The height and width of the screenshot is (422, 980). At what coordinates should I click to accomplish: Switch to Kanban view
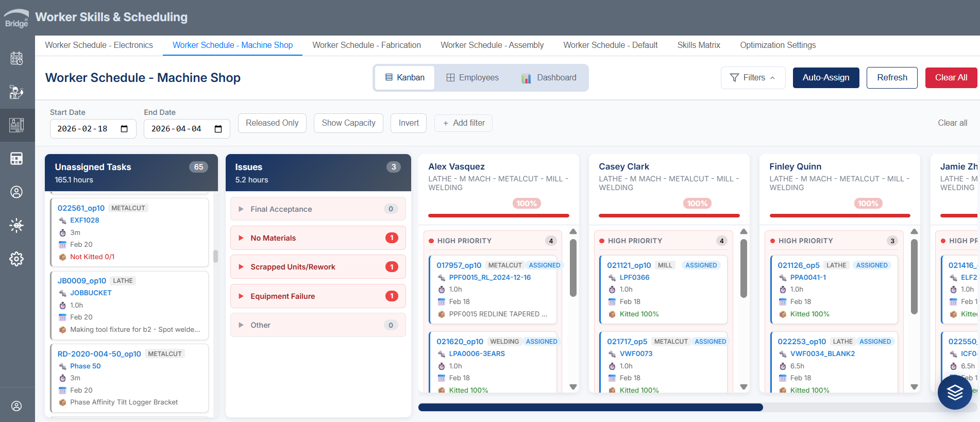point(405,78)
